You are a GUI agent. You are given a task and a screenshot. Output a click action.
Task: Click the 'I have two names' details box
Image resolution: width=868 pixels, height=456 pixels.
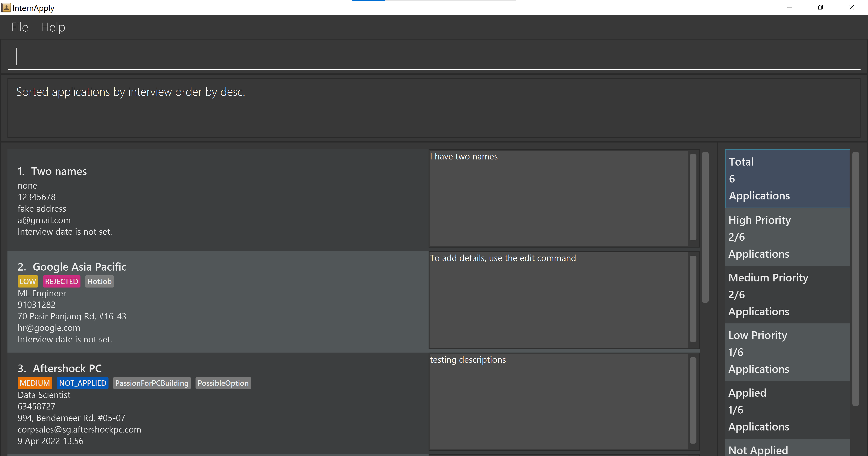558,199
